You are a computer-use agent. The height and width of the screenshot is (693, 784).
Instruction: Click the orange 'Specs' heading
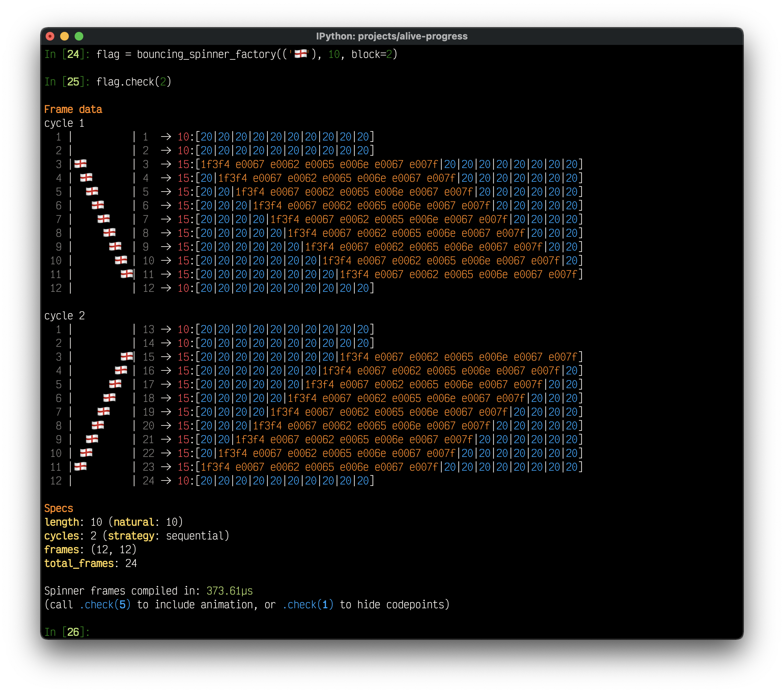[58, 508]
